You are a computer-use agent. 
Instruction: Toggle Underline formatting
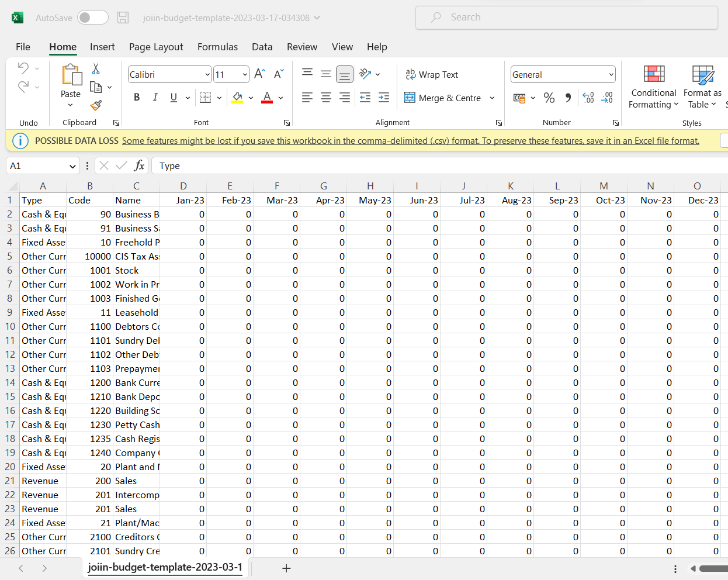tap(174, 97)
